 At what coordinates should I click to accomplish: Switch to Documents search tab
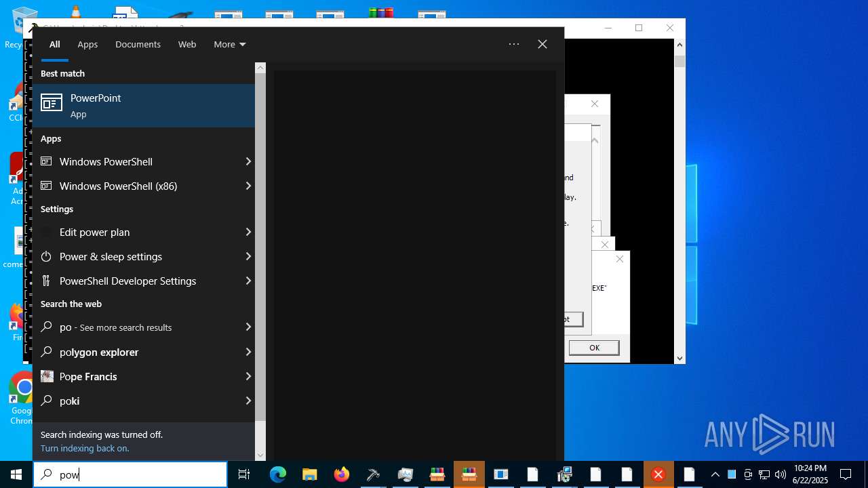(138, 44)
